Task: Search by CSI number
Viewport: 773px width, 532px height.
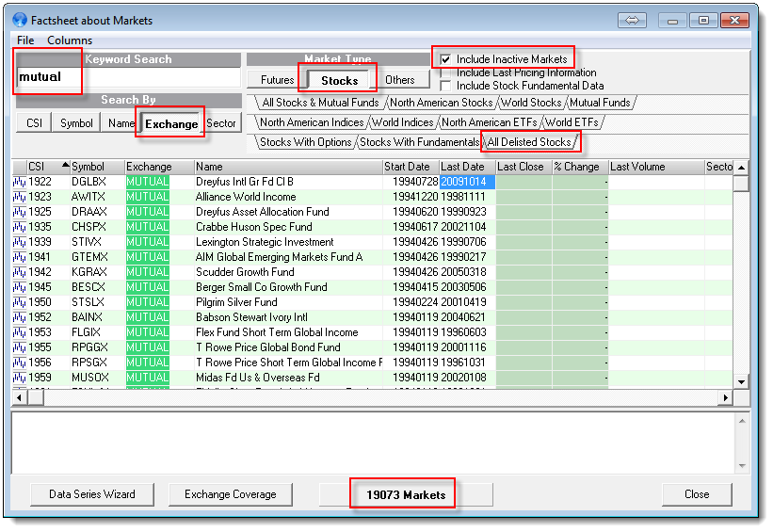Action: coord(34,123)
